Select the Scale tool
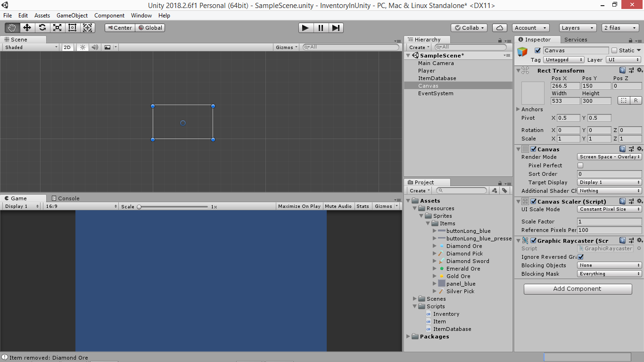 (57, 28)
